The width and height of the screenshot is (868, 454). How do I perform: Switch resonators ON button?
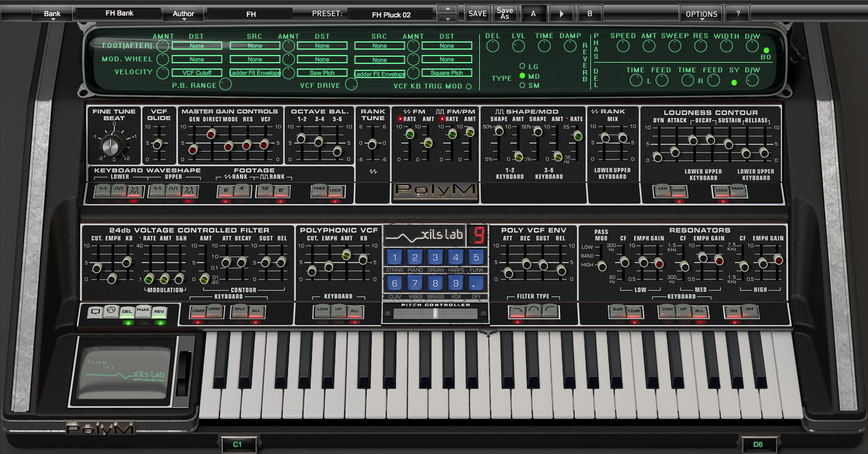733,311
